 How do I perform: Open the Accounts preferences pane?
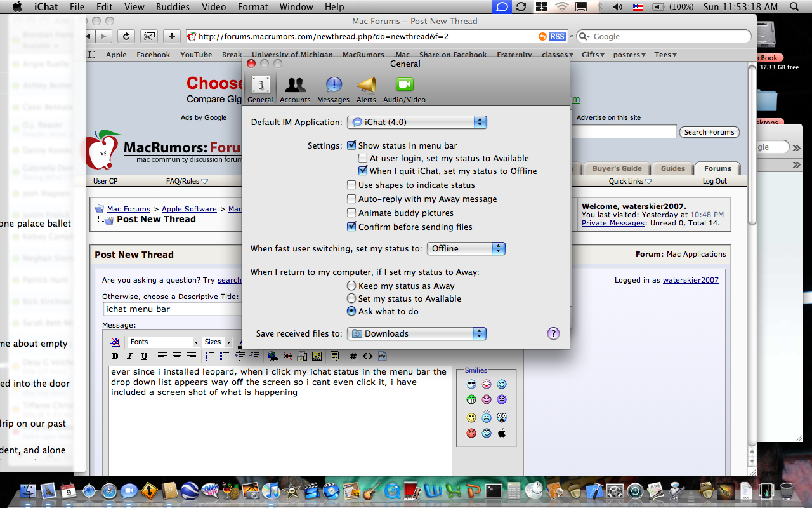coord(295,90)
